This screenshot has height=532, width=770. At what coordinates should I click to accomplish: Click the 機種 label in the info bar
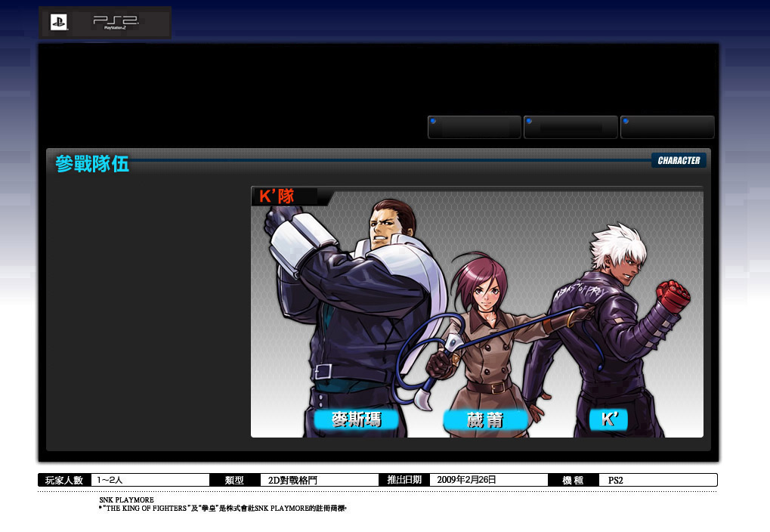pyautogui.click(x=573, y=480)
